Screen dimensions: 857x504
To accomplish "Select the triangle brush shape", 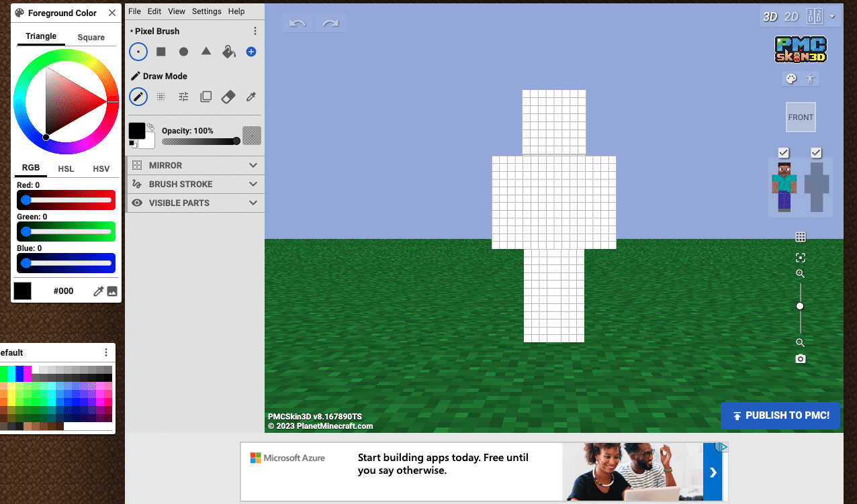I will (x=206, y=52).
